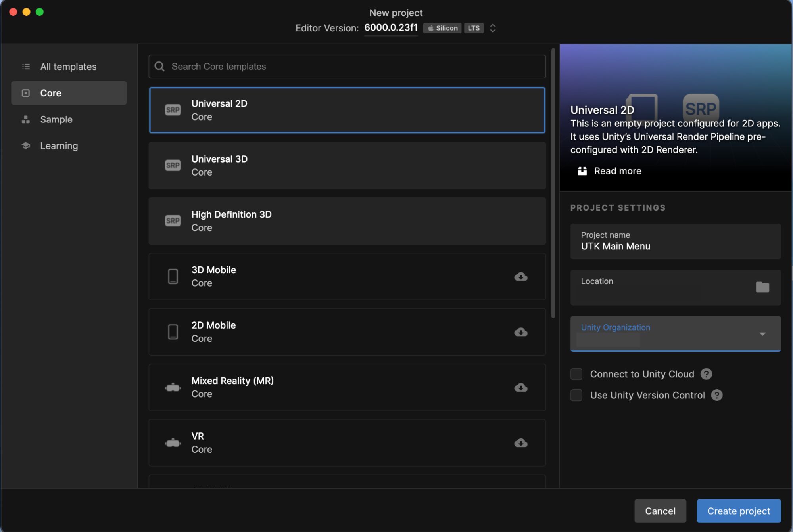Image resolution: width=793 pixels, height=532 pixels.
Task: Enable Connect to Unity Cloud
Action: coord(576,374)
